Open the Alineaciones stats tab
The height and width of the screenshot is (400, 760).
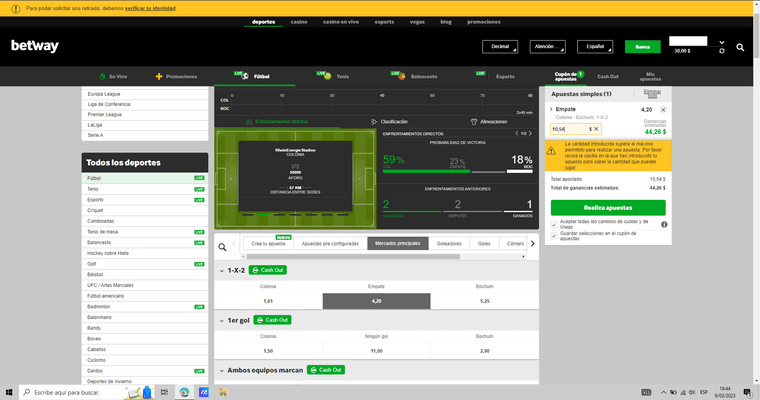point(489,122)
